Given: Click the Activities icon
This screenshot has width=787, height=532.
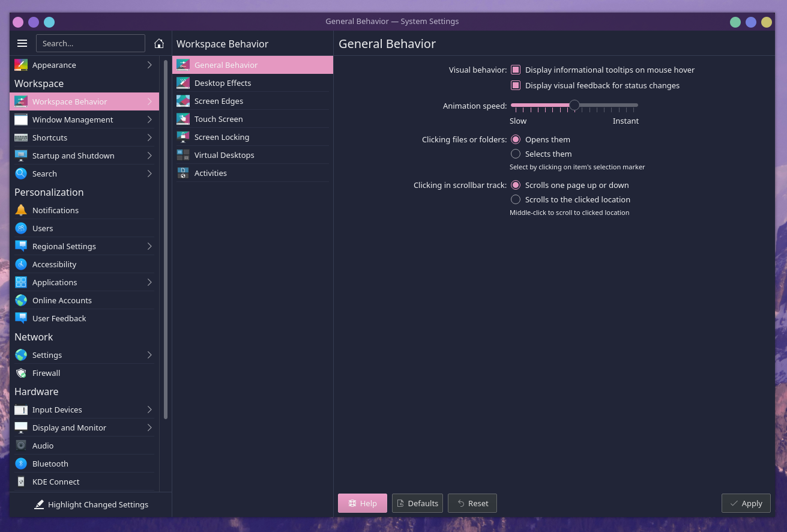Looking at the screenshot, I should (183, 173).
